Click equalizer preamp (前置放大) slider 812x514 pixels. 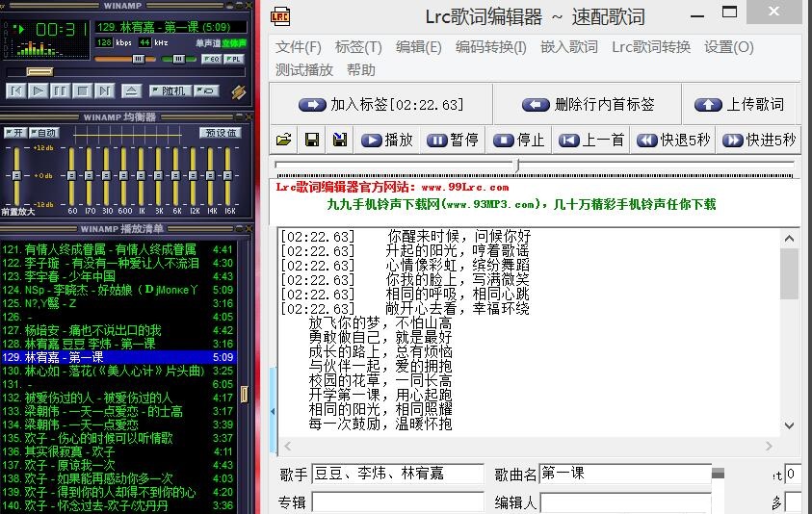click(16, 176)
